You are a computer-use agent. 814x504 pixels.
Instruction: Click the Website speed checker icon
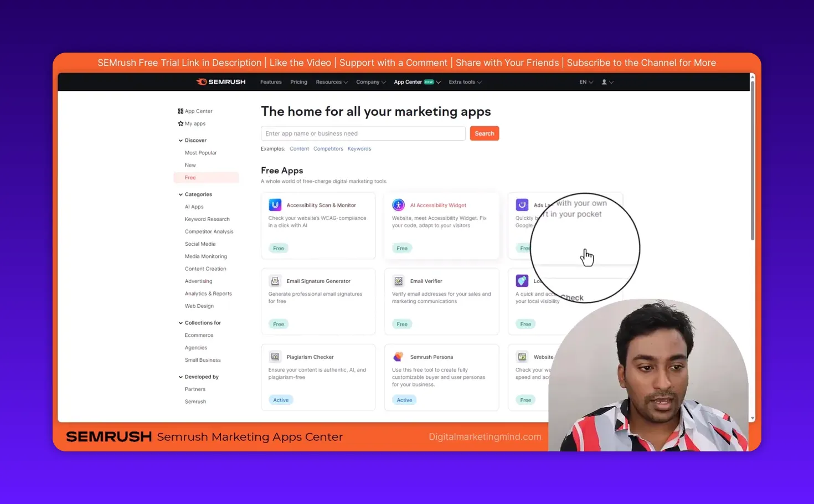(522, 357)
